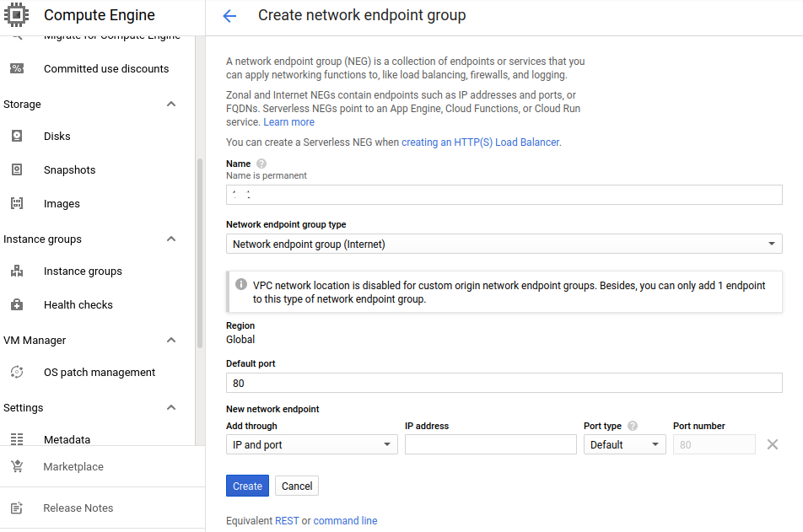Screen dimensions: 803x532
Task: Open Release Notes from the sidebar icon
Action: pos(18,508)
